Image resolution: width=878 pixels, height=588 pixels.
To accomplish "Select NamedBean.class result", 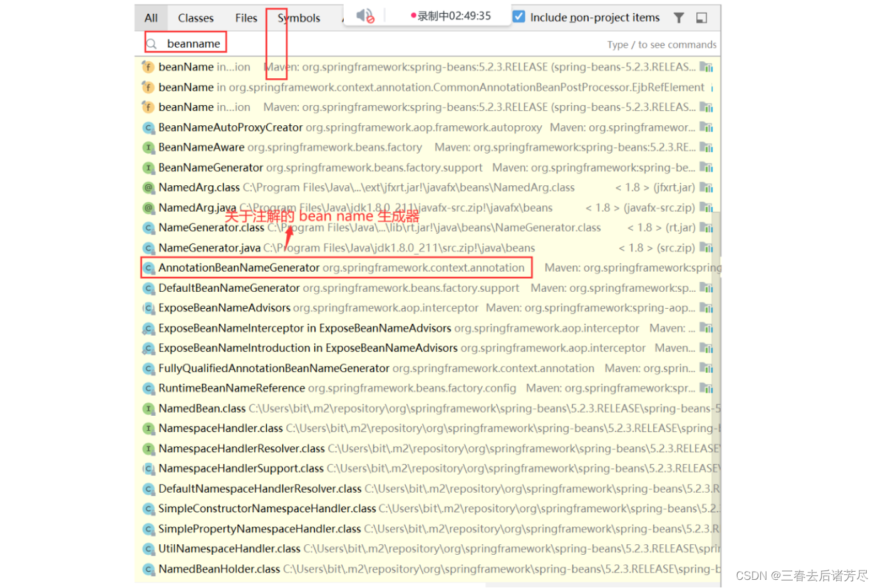I will (428, 408).
